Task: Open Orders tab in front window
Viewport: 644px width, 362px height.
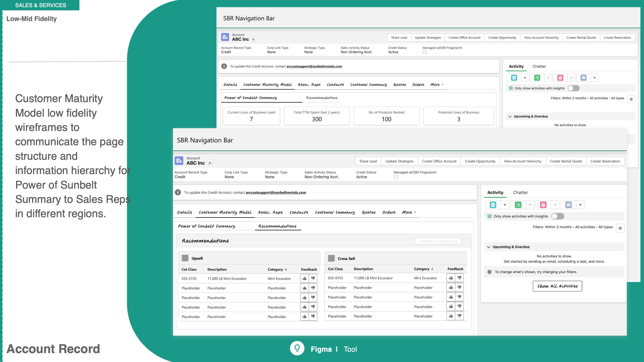Action: click(x=389, y=212)
